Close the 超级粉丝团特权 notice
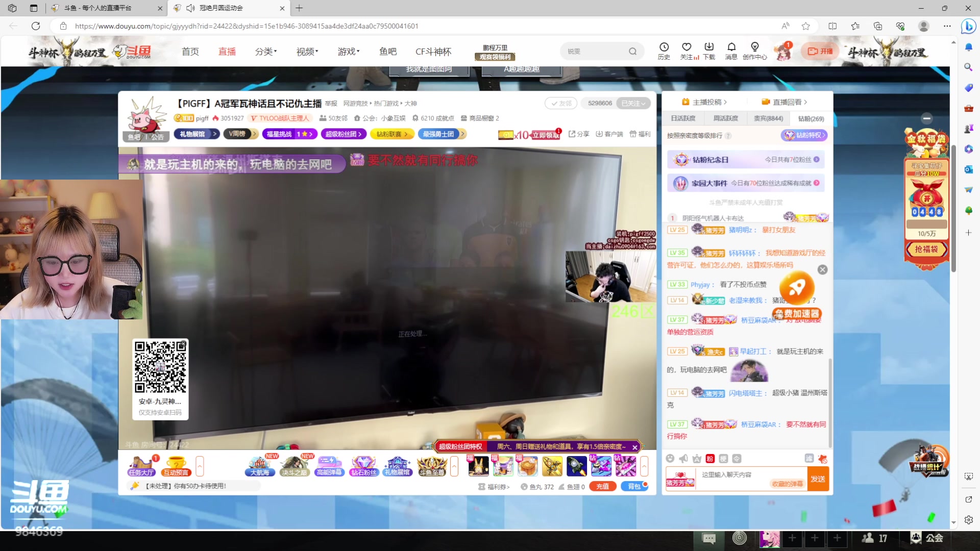The image size is (980, 551). click(x=635, y=447)
